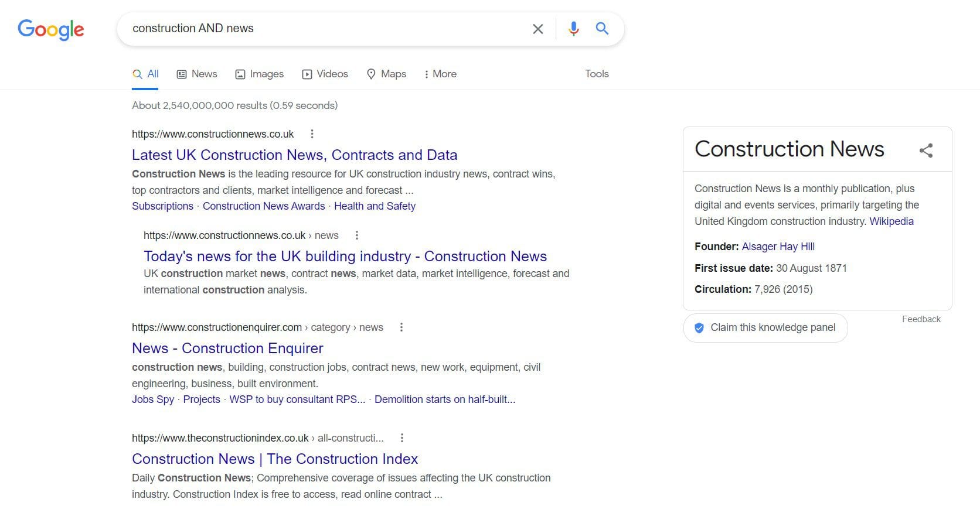This screenshot has height=516, width=980.
Task: Click the blue magnifier search icon
Action: (602, 29)
